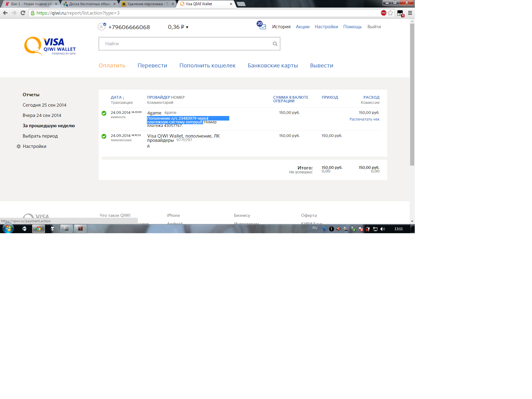Open footer iPhone link

pyautogui.click(x=173, y=215)
